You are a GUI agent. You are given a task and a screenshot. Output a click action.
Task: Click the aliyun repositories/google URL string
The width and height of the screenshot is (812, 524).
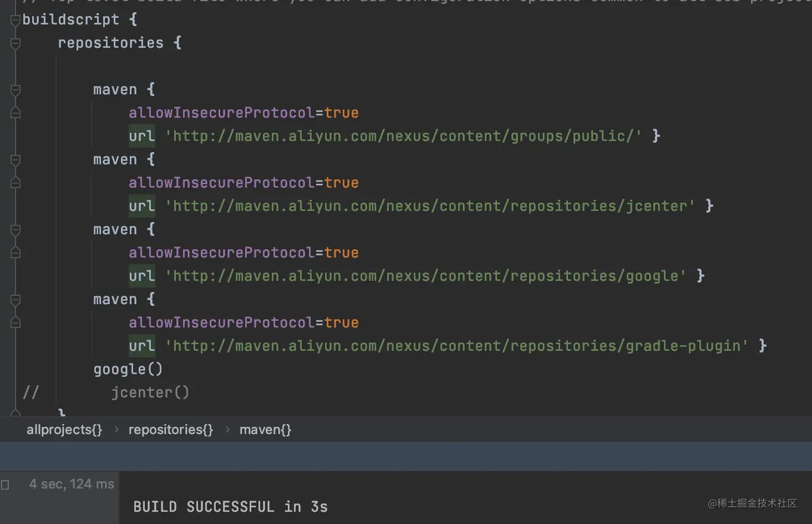point(425,276)
